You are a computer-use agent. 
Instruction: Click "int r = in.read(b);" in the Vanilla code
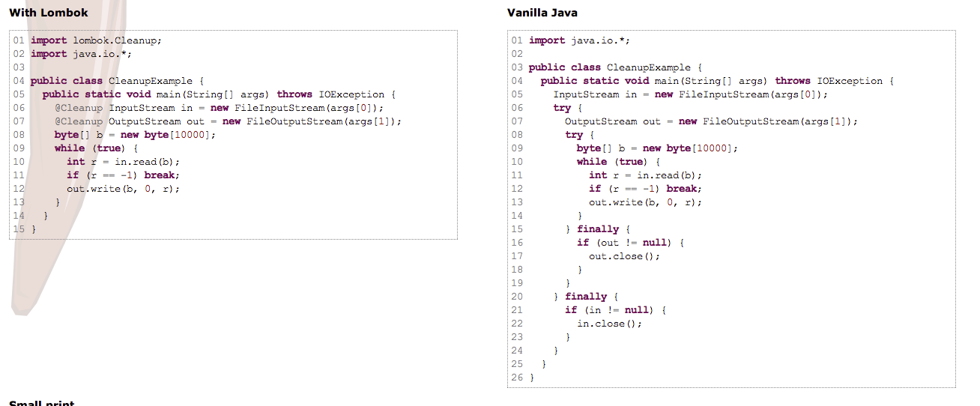click(x=645, y=175)
